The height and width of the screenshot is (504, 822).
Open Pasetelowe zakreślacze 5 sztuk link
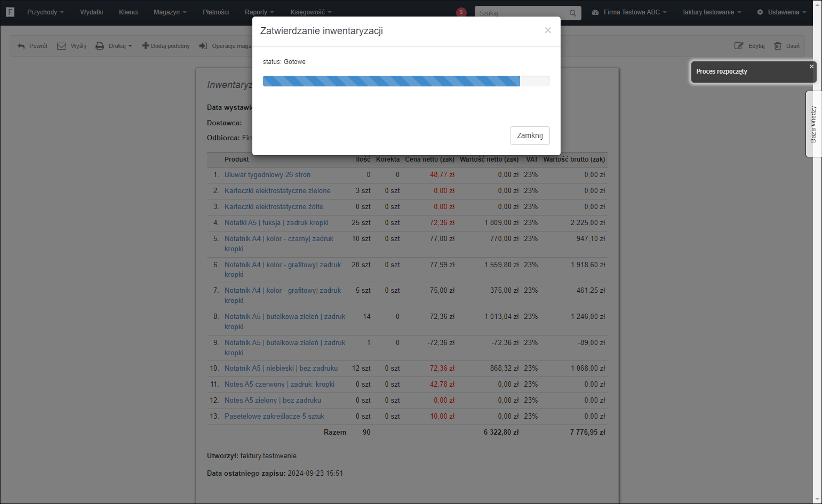pos(274,417)
